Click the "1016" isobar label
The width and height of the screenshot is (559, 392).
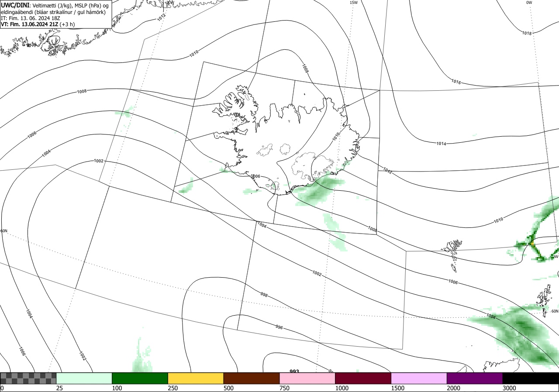click(456, 82)
